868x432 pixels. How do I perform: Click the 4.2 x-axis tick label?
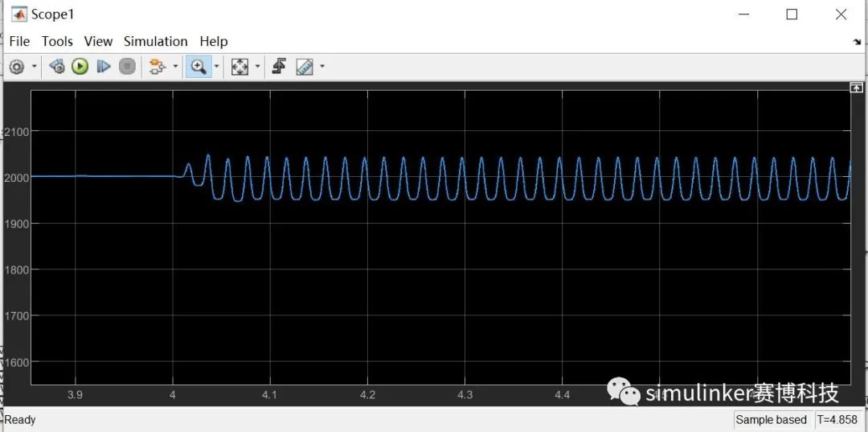click(367, 395)
